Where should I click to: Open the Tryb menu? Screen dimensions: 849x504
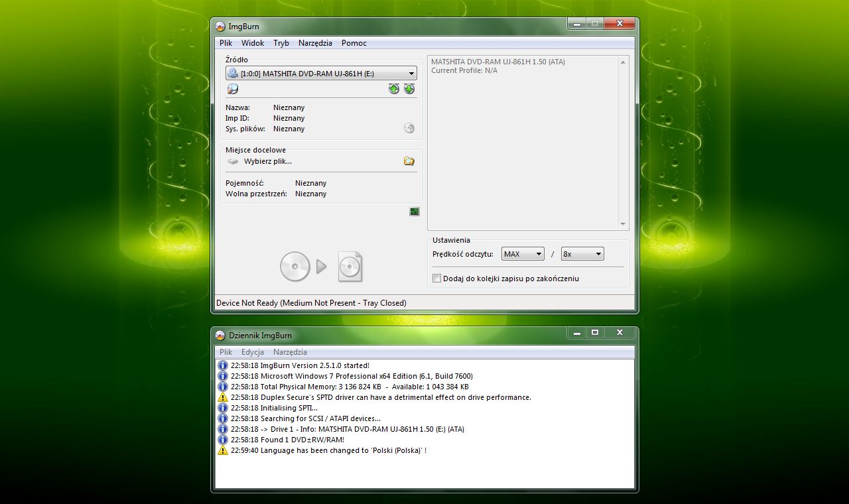pyautogui.click(x=281, y=43)
